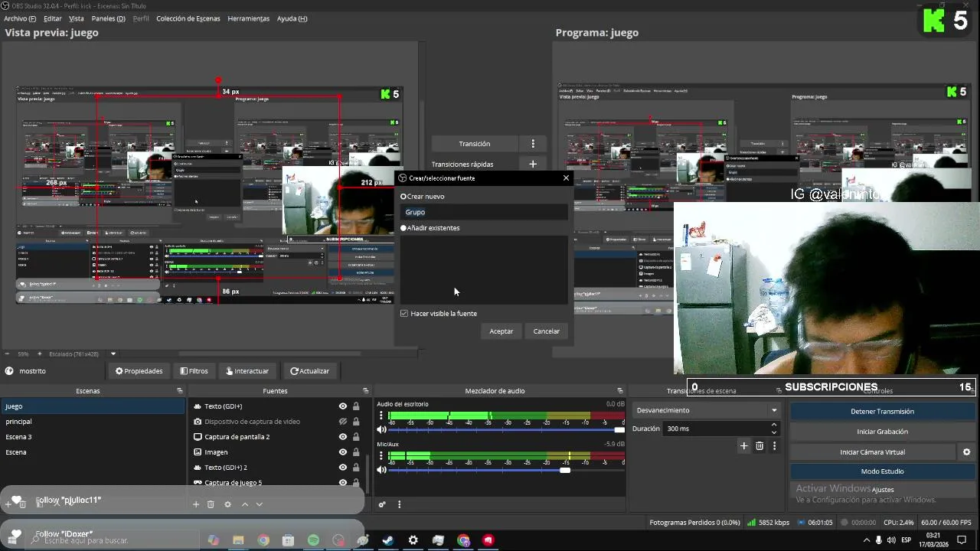Open the preview scale dropdown arrow
Image resolution: width=980 pixels, height=551 pixels.
point(113,354)
